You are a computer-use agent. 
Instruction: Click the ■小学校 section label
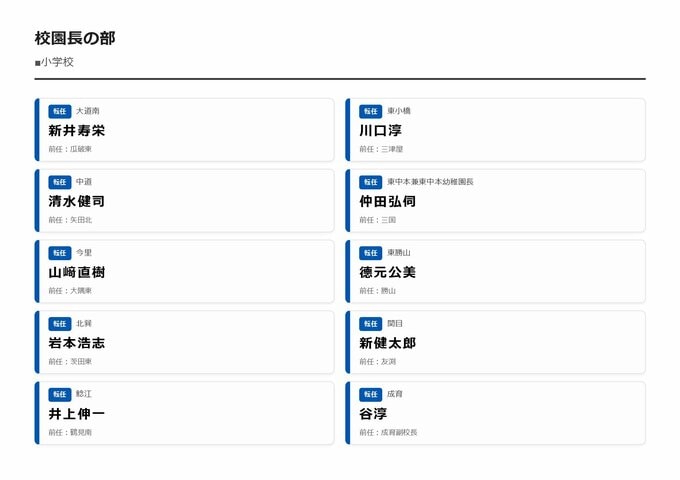[54, 62]
